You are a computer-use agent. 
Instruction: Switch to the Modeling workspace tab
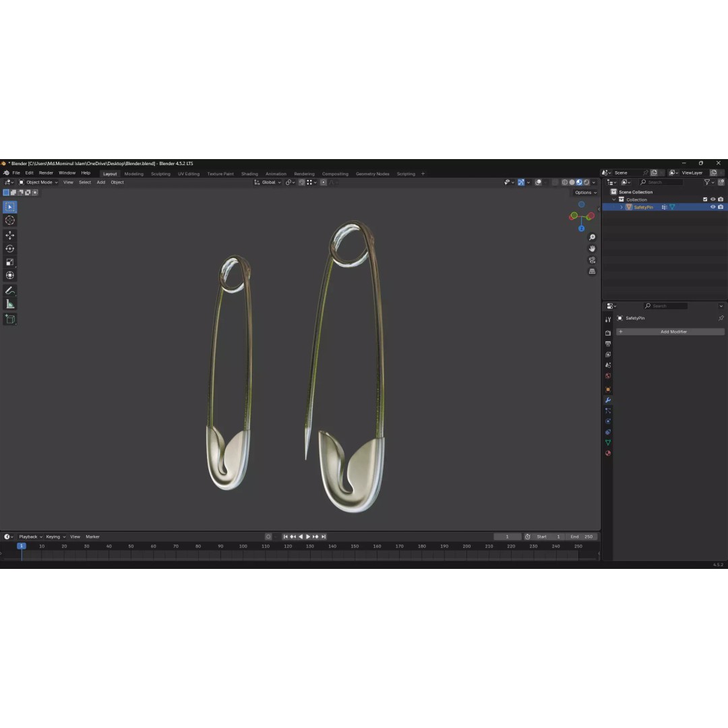coord(133,174)
